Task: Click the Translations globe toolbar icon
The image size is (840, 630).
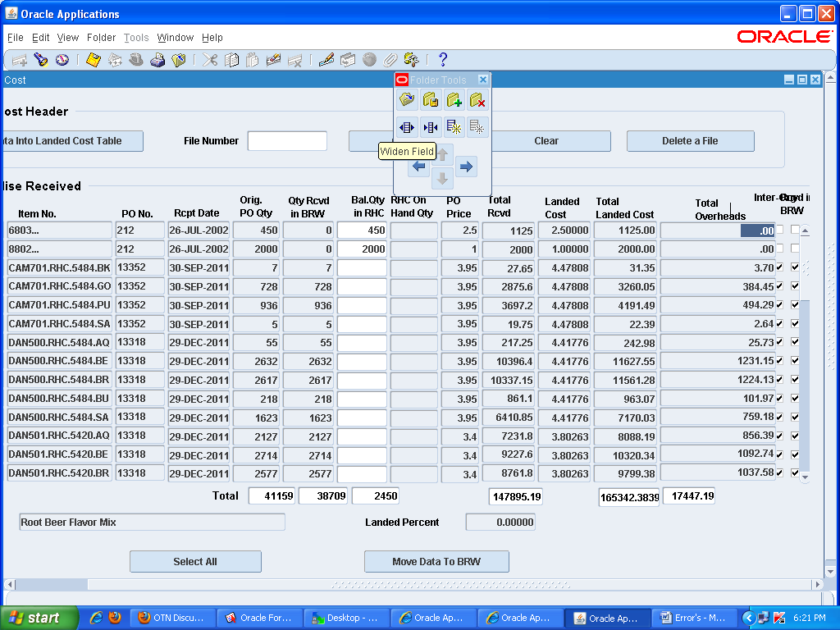Action: coord(369,60)
